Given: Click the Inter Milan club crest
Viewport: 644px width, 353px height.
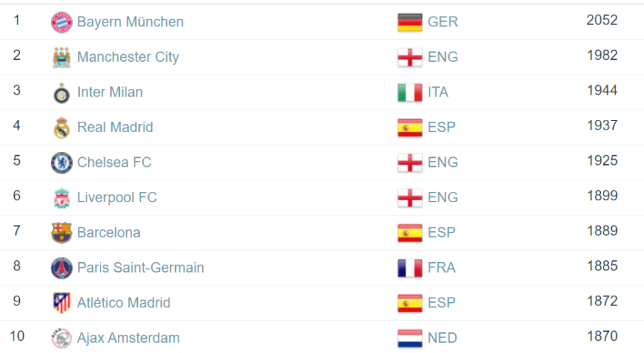Looking at the screenshot, I should click(62, 93).
